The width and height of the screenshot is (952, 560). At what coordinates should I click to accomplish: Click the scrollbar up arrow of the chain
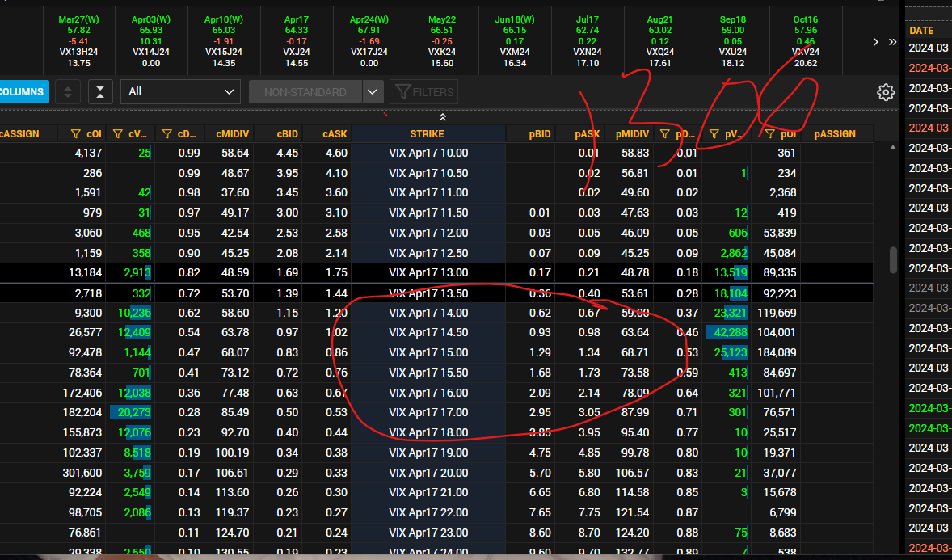[893, 148]
